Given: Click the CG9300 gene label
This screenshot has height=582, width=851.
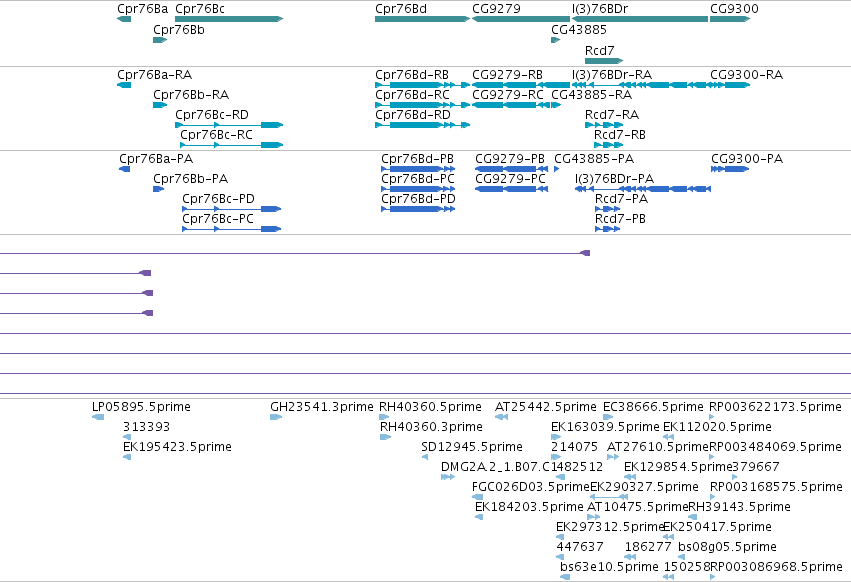Looking at the screenshot, I should pos(734,9).
